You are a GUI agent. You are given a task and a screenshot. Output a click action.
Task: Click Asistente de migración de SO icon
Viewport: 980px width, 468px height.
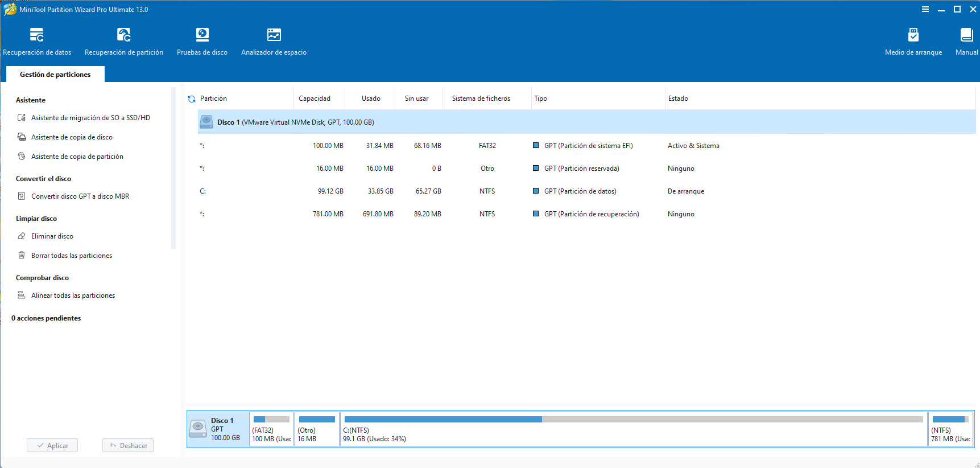point(22,118)
